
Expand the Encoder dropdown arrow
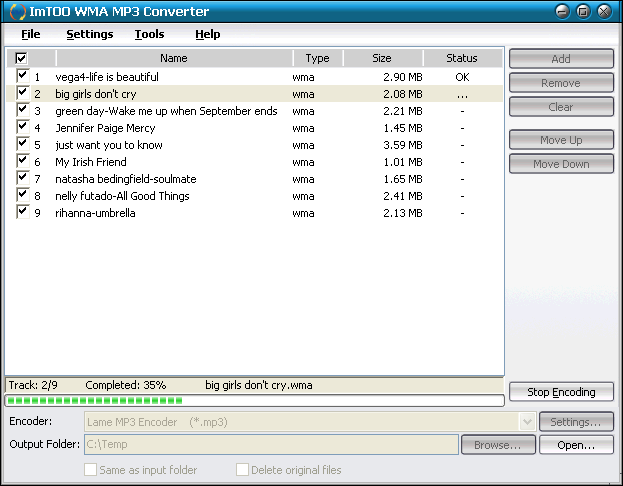[x=527, y=422]
